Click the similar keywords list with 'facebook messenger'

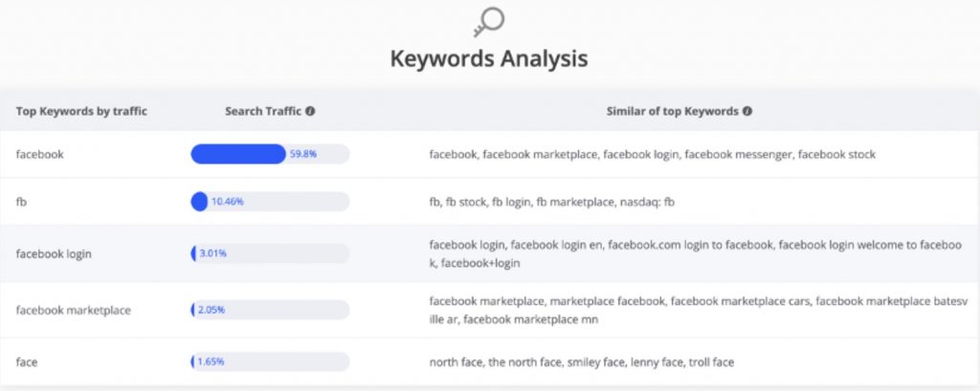[653, 154]
